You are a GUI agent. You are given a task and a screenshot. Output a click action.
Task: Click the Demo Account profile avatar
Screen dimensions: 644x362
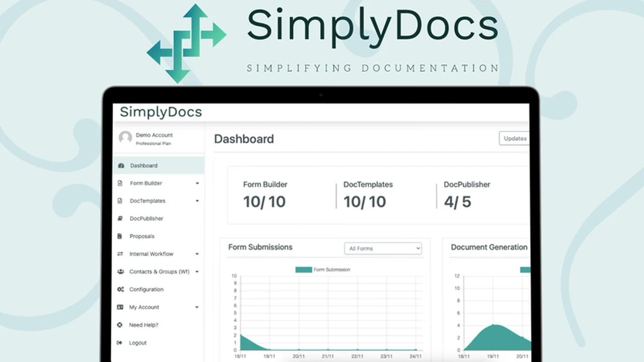point(125,137)
